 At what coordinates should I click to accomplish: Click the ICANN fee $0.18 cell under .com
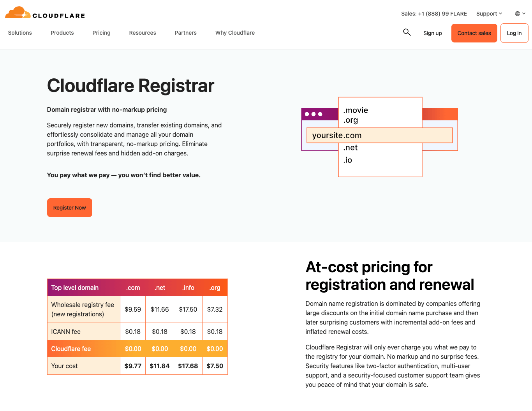point(133,332)
